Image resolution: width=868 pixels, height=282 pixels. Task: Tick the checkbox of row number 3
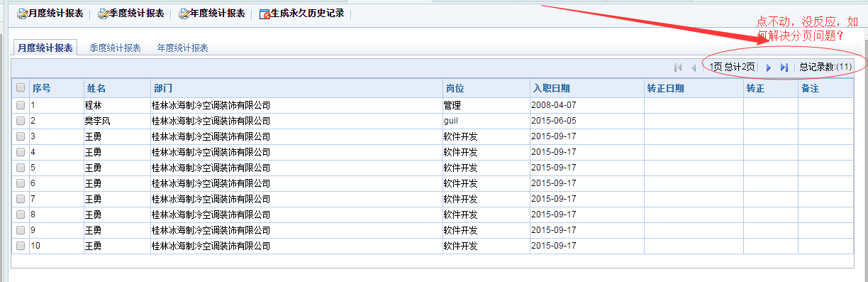[x=21, y=136]
